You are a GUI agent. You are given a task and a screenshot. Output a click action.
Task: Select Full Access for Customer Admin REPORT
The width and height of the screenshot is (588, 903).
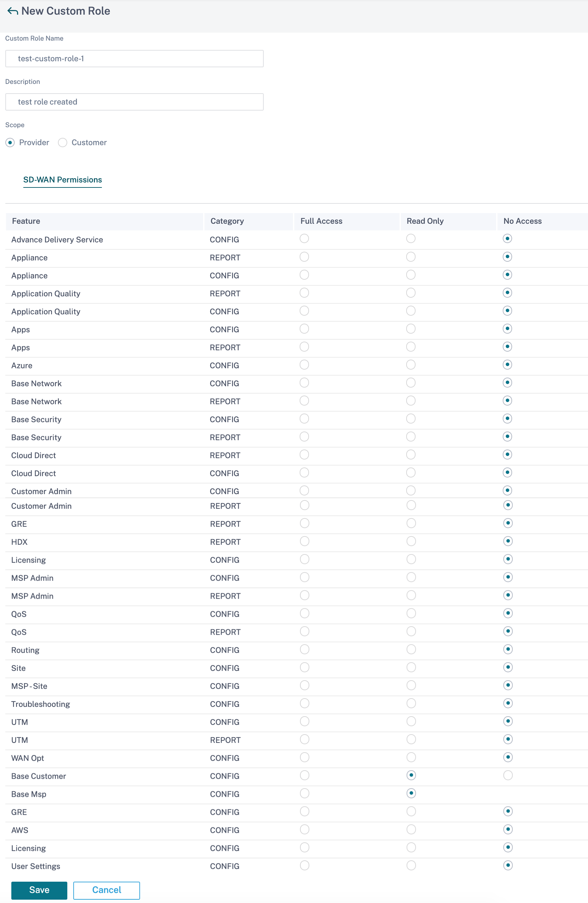pyautogui.click(x=305, y=505)
